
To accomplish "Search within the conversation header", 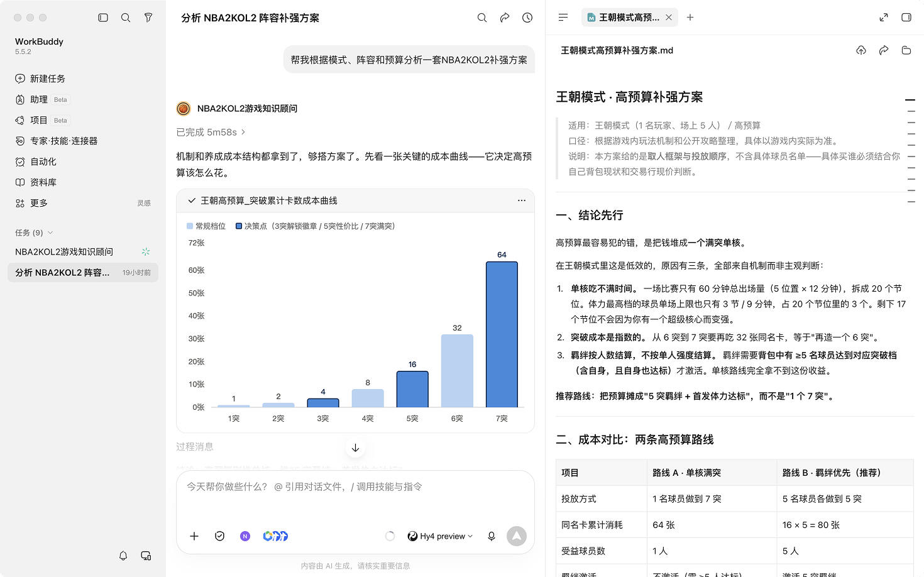I will tap(482, 18).
